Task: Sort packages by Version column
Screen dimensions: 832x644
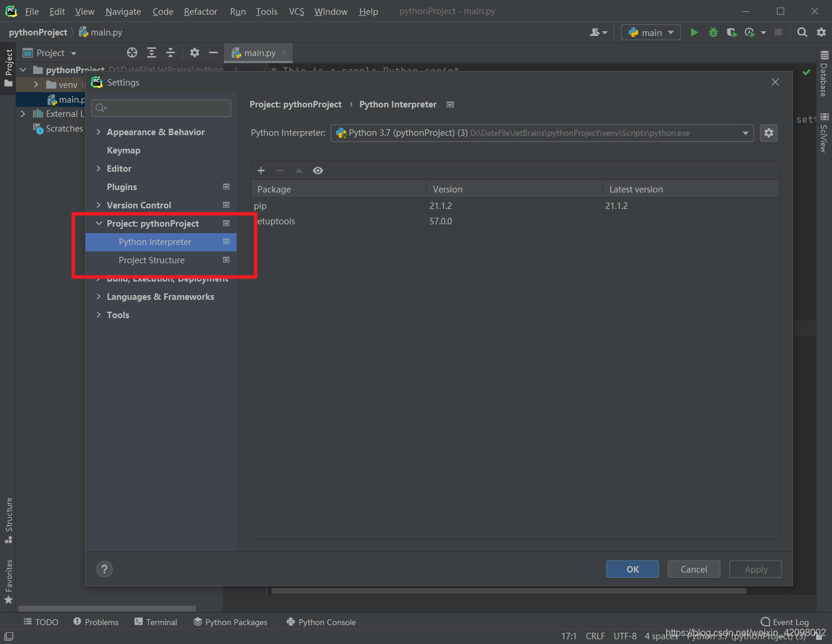Action: click(x=514, y=189)
